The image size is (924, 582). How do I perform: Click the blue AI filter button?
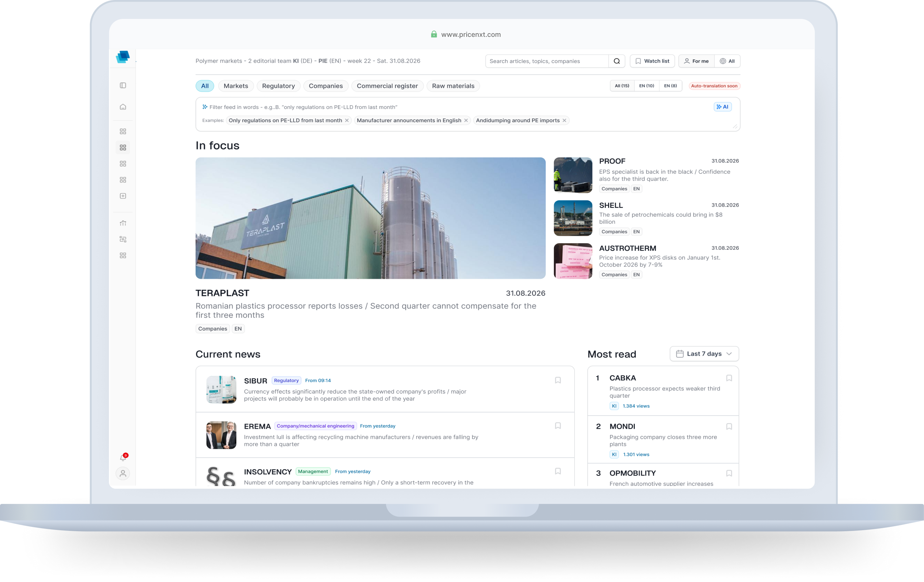(722, 107)
